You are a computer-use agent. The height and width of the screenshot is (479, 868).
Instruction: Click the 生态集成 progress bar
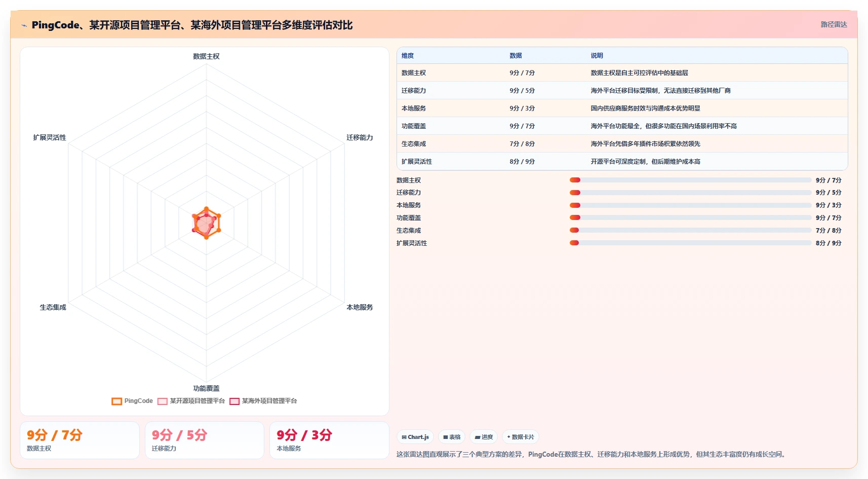point(690,230)
